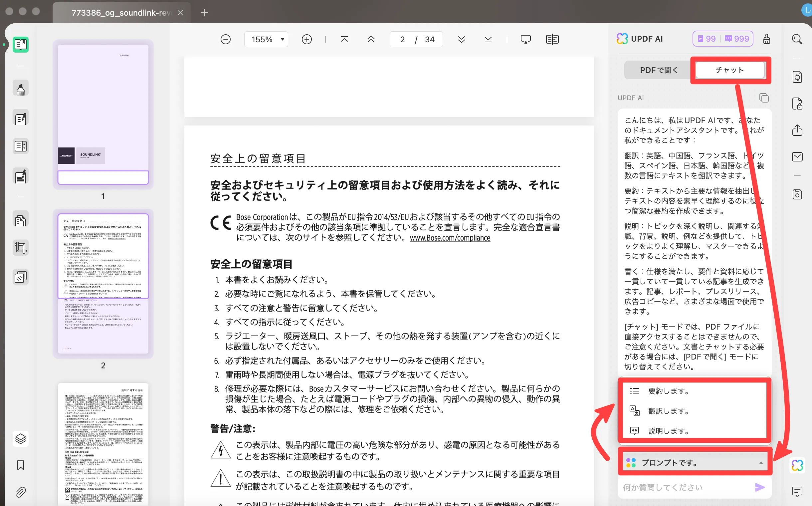Copy the UPDF AI message
Screen dimensions: 812x506
pos(764,98)
